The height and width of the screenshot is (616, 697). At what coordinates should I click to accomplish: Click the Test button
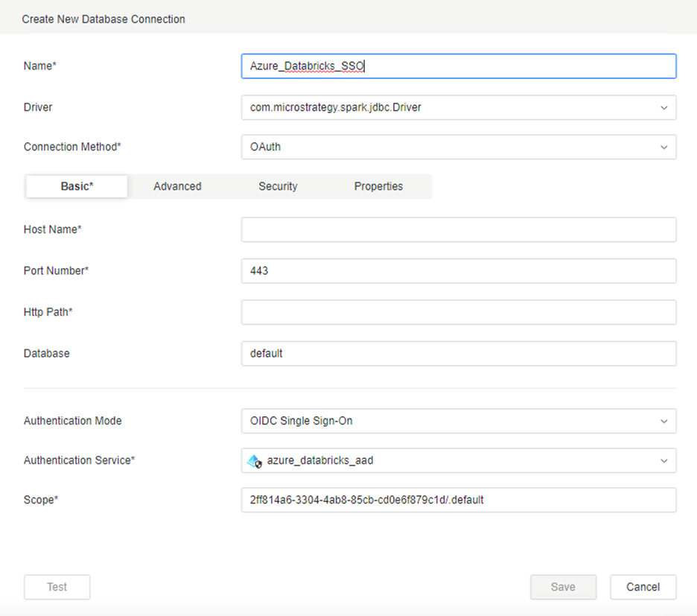(x=57, y=587)
